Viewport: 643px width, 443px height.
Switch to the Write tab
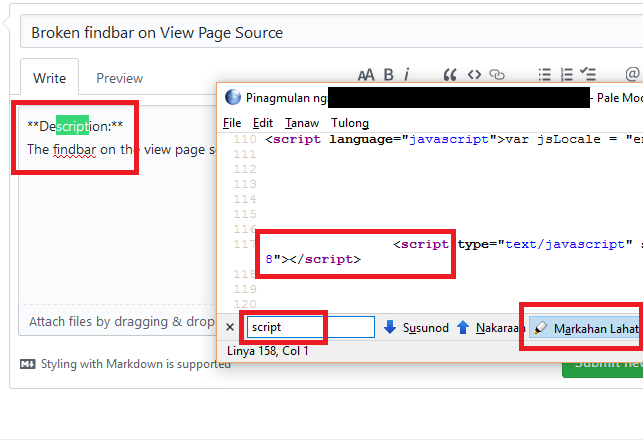(49, 77)
